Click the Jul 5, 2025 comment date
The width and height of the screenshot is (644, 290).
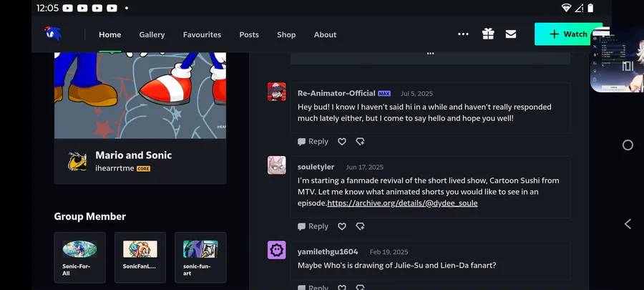coord(416,94)
